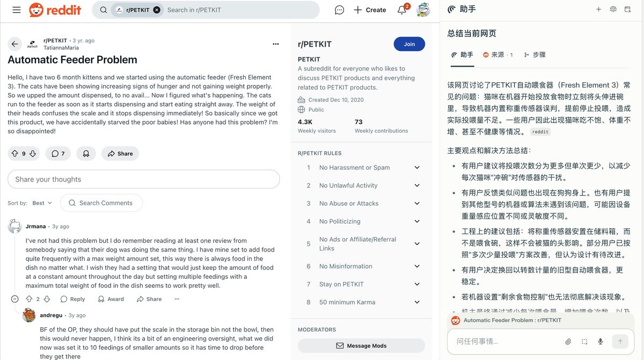Switch to the 来源 tab

(x=497, y=55)
